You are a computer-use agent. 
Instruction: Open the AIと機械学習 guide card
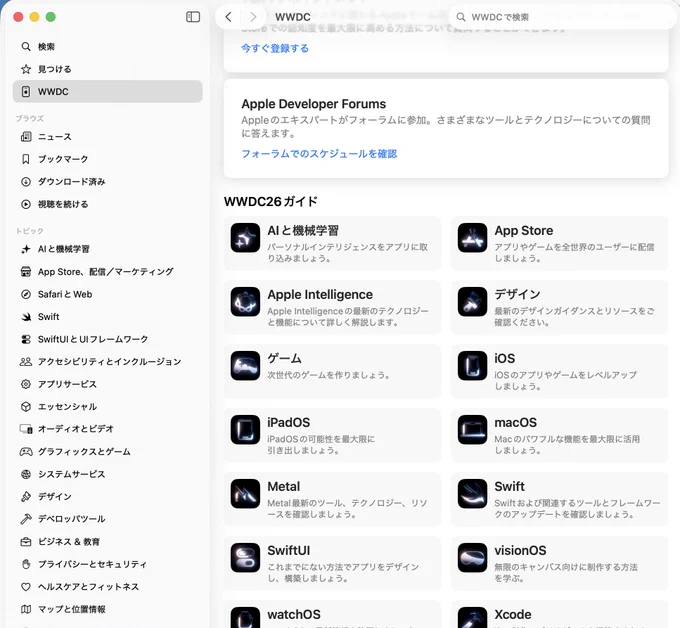[333, 243]
